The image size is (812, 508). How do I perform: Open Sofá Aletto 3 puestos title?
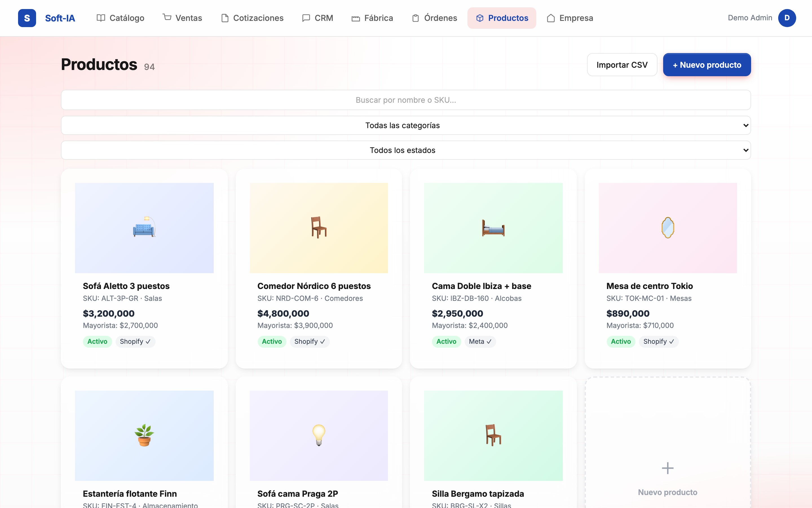[126, 286]
